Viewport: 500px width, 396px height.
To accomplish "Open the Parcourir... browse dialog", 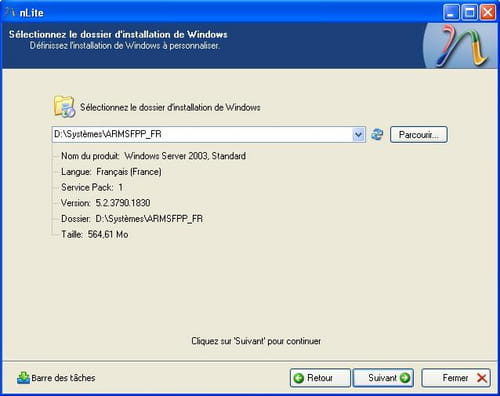I will pyautogui.click(x=419, y=135).
